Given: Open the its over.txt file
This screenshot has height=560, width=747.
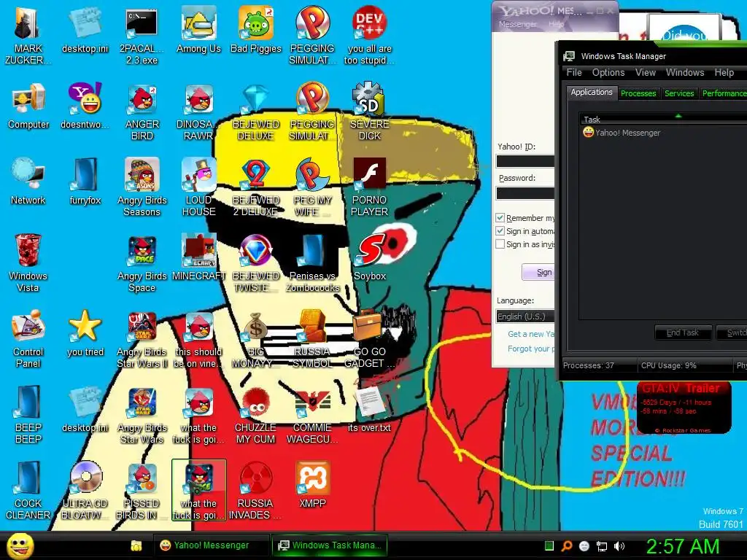Looking at the screenshot, I should pos(370,408).
